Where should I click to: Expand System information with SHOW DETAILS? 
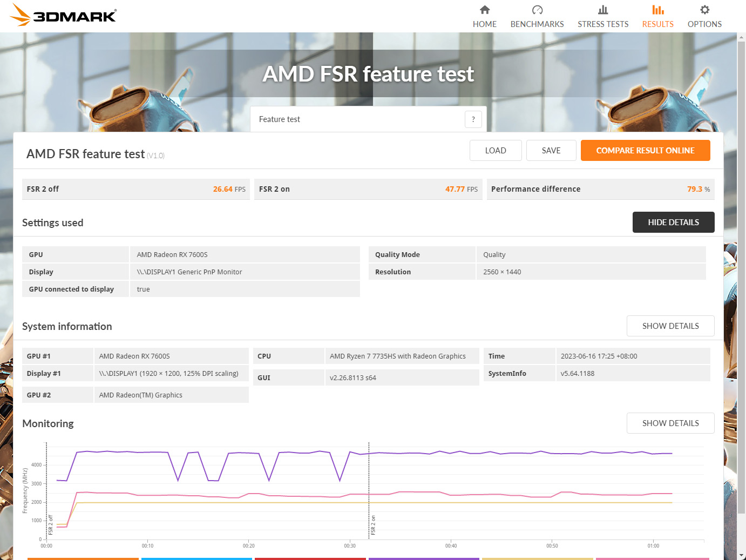click(670, 326)
